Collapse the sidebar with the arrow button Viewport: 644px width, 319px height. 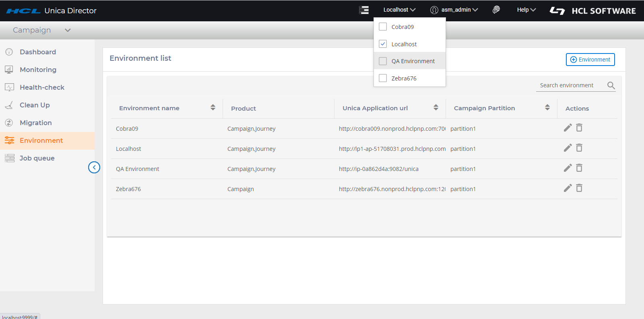(94, 167)
